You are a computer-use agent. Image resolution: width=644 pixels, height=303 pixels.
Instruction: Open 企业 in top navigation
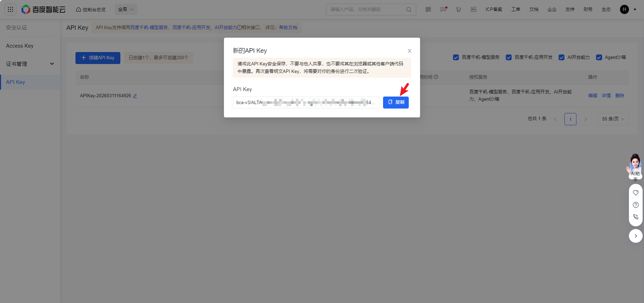click(x=552, y=10)
